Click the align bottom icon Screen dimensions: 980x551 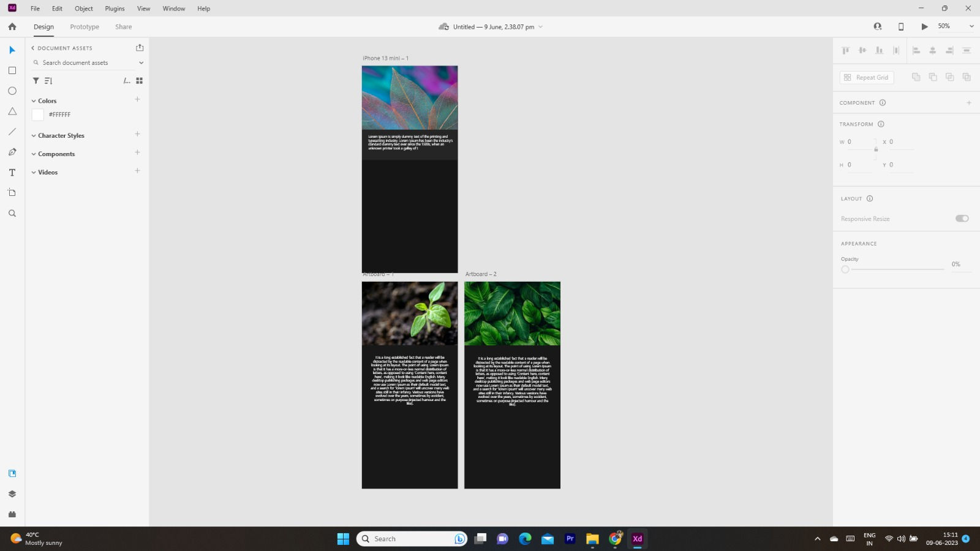coord(879,50)
